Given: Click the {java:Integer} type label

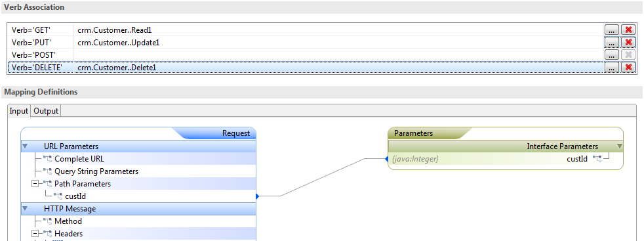Looking at the screenshot, I should point(416,159).
